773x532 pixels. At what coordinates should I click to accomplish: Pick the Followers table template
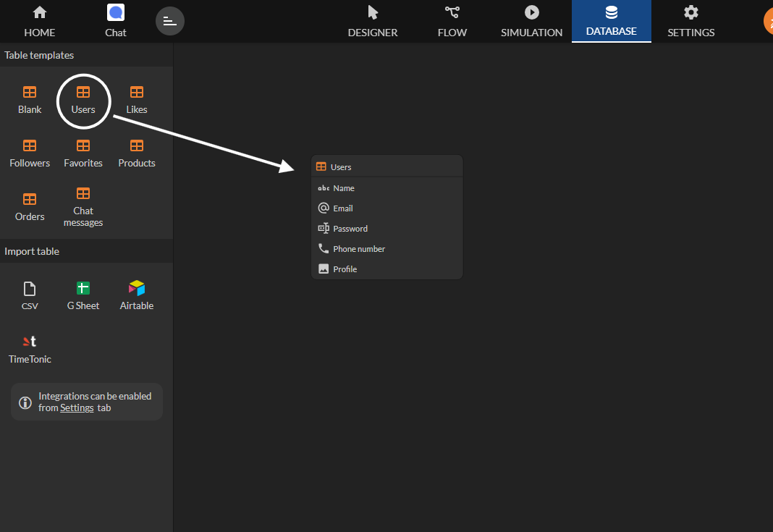30,154
